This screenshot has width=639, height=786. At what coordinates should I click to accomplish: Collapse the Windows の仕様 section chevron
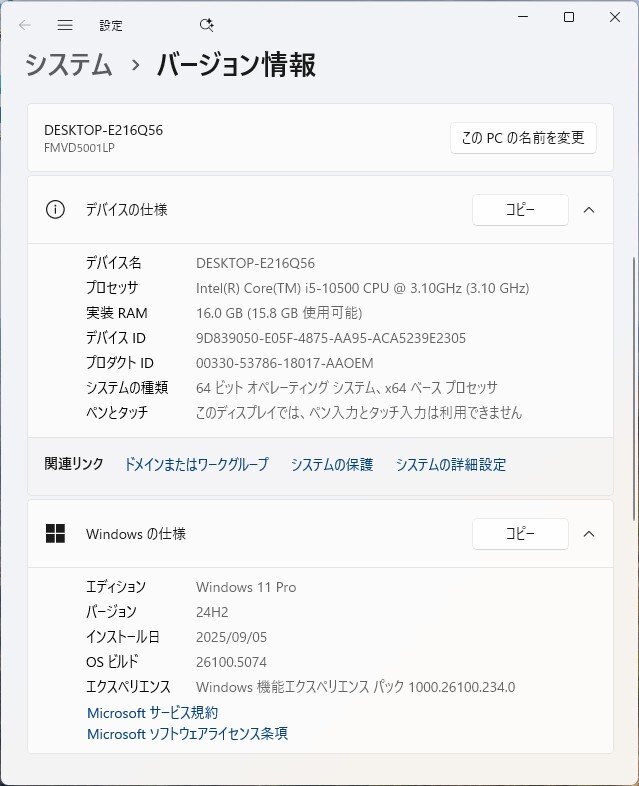pos(589,534)
